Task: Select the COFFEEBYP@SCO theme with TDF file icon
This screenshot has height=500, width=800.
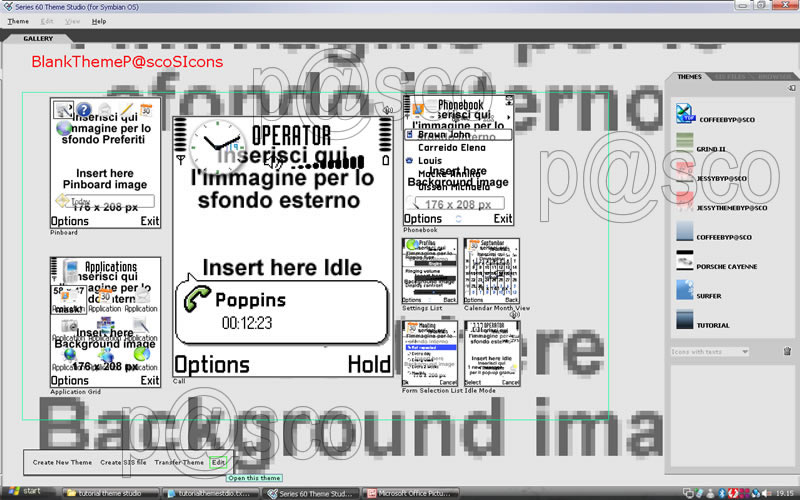Action: (x=684, y=113)
